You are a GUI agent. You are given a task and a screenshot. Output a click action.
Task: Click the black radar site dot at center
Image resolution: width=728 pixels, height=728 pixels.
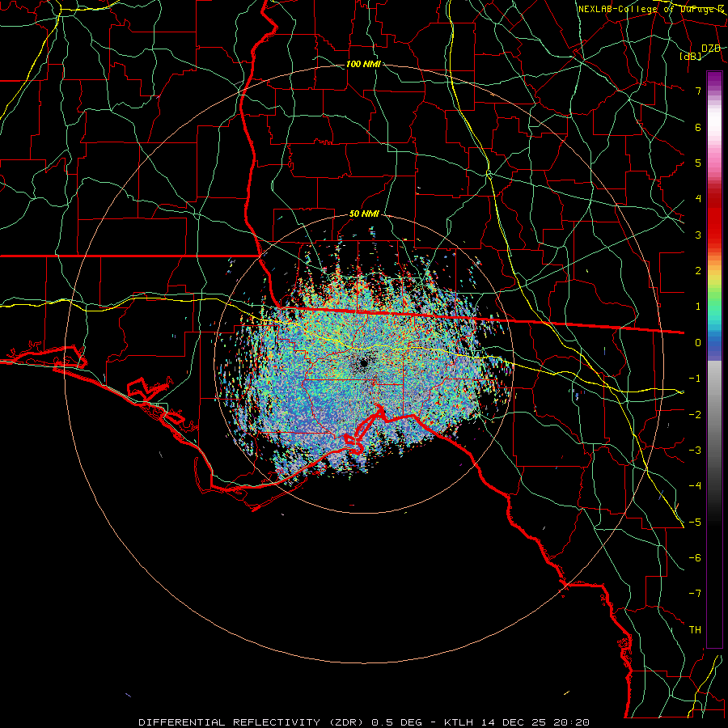[363, 364]
